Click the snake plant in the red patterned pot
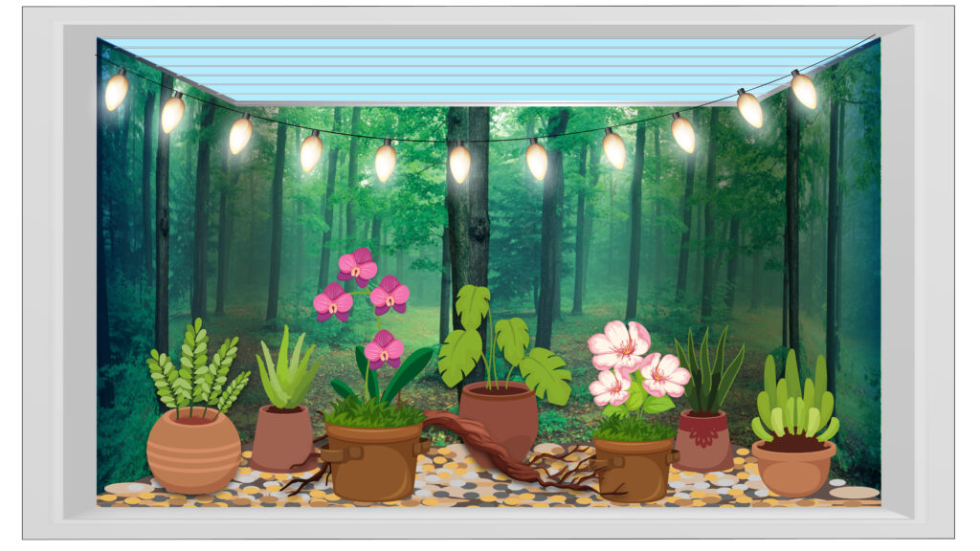The height and width of the screenshot is (551, 980). point(709,371)
